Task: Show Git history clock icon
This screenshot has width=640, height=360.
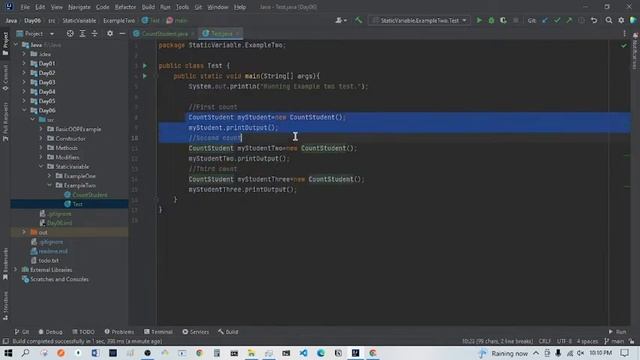Action: coord(581,20)
